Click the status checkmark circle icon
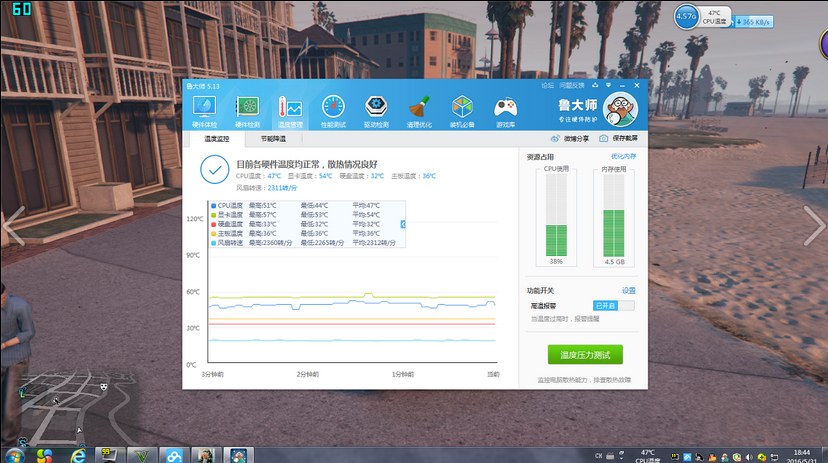The height and width of the screenshot is (463, 828). coord(214,169)
